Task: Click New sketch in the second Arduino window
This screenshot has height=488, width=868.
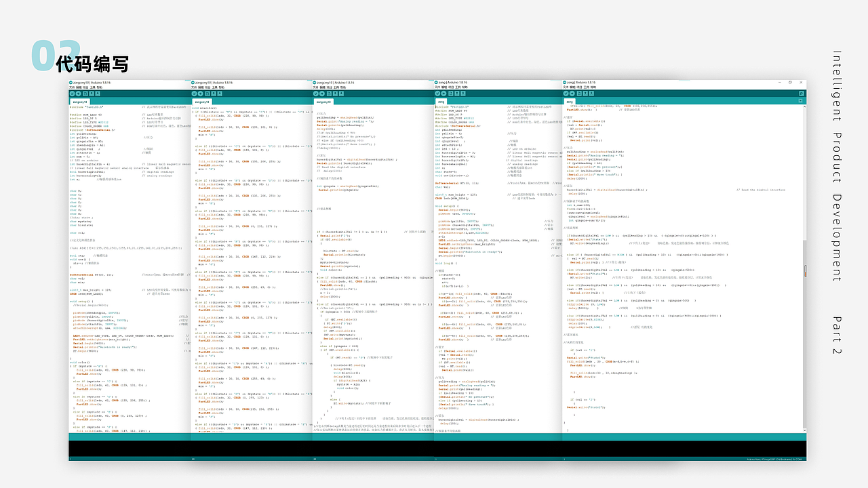Action: (x=208, y=94)
